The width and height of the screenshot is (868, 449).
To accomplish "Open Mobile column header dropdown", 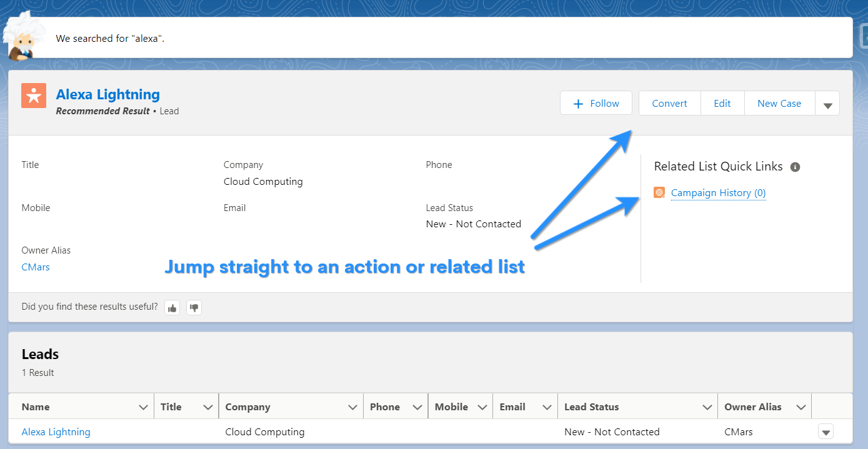I will coord(482,407).
